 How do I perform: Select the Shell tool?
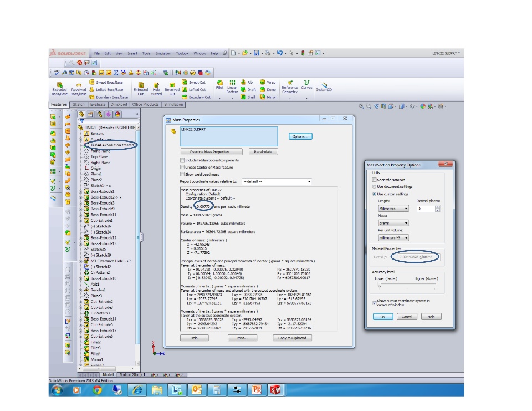(x=248, y=97)
